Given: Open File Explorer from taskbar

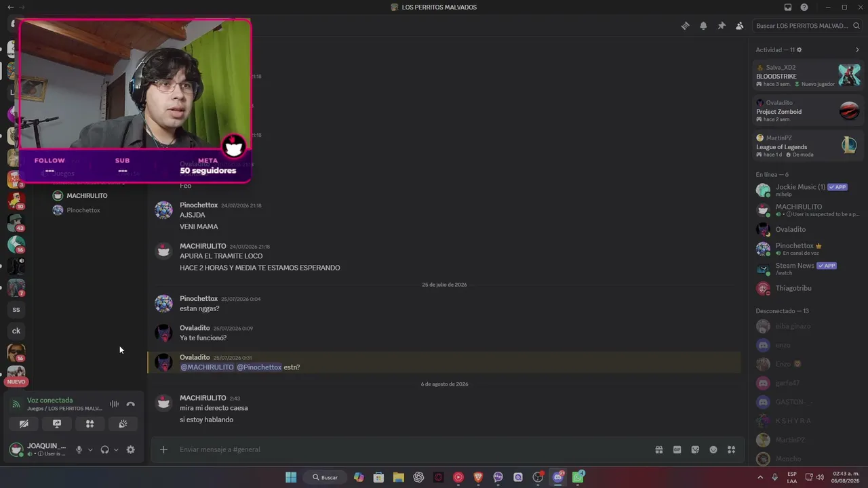Looking at the screenshot, I should (x=399, y=477).
